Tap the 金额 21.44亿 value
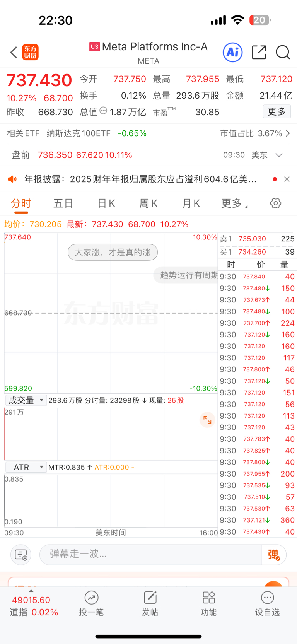 pyautogui.click(x=276, y=96)
